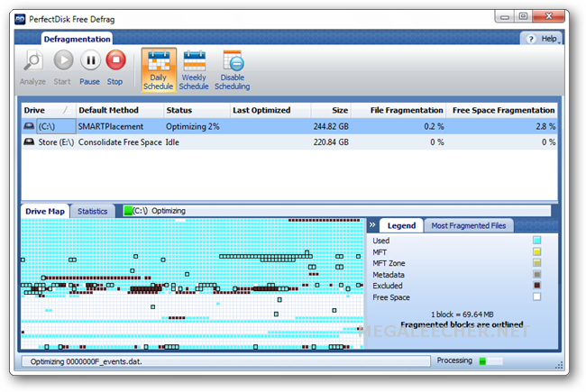Sort by Last Optimized column

(270, 110)
